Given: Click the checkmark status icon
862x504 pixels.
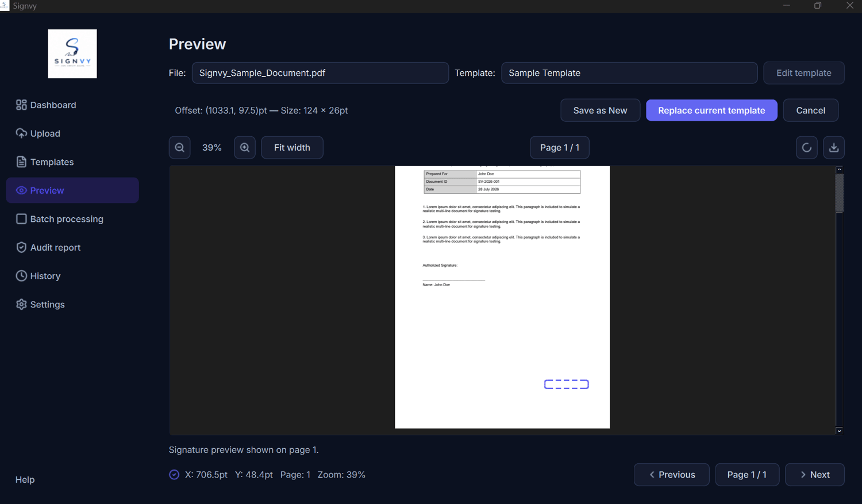Looking at the screenshot, I should click(x=174, y=475).
